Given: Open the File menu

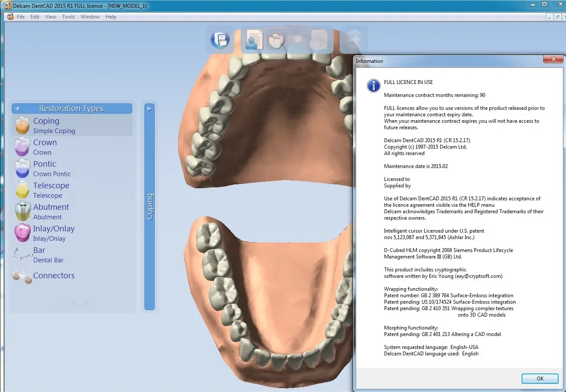Looking at the screenshot, I should tap(21, 17).
